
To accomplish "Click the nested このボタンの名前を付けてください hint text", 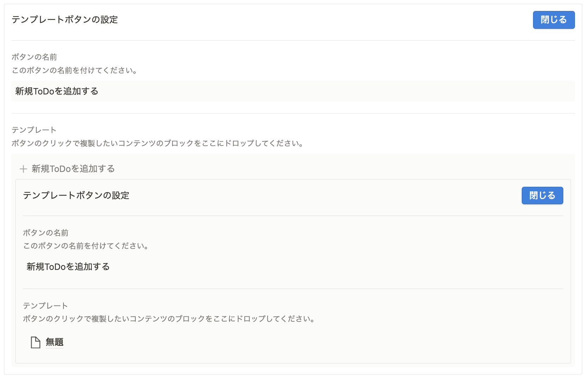I will click(x=85, y=246).
